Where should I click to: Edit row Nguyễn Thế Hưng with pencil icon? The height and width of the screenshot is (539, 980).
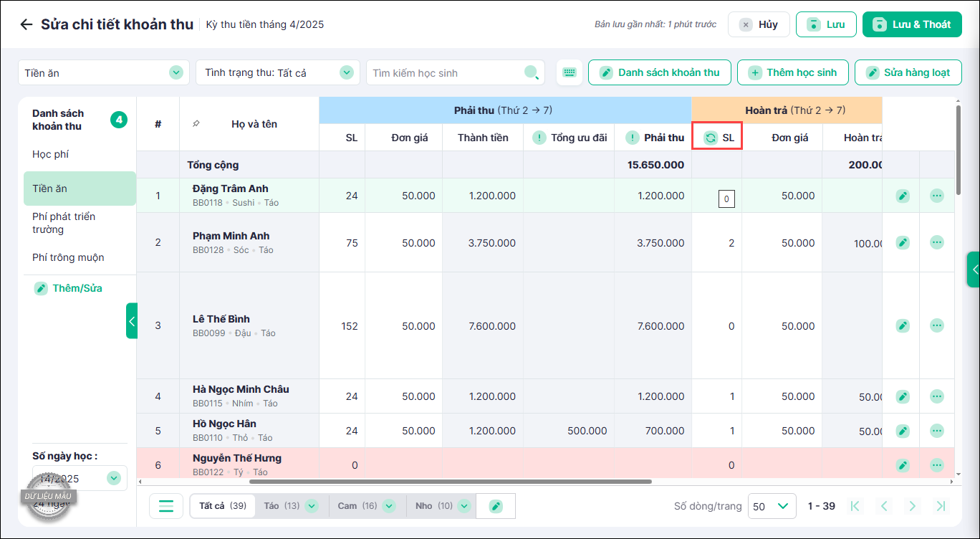click(903, 465)
